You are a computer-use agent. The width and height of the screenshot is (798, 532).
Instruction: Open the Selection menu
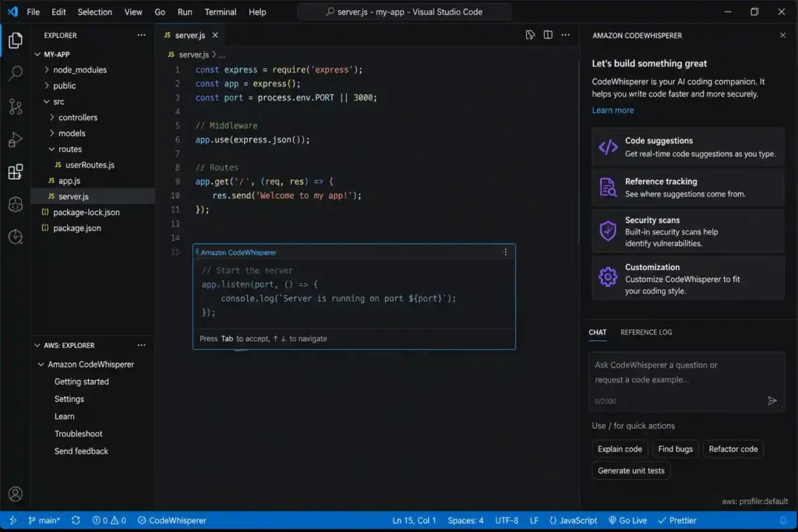click(94, 12)
